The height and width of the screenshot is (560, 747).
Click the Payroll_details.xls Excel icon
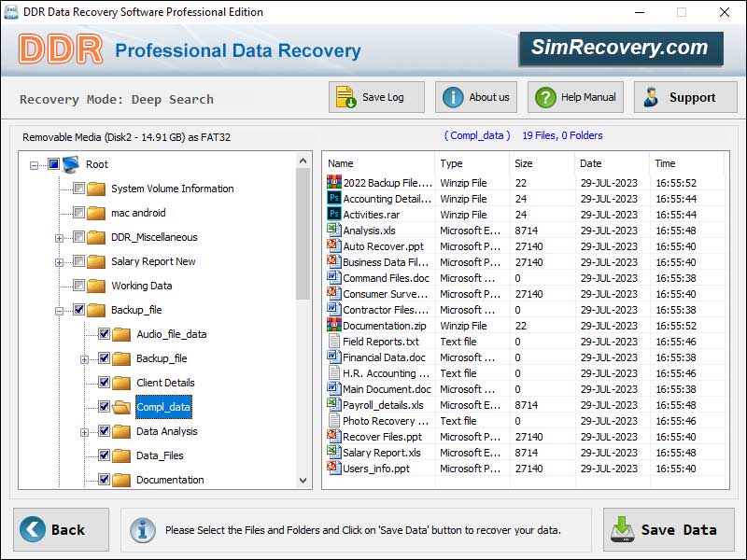pos(334,404)
